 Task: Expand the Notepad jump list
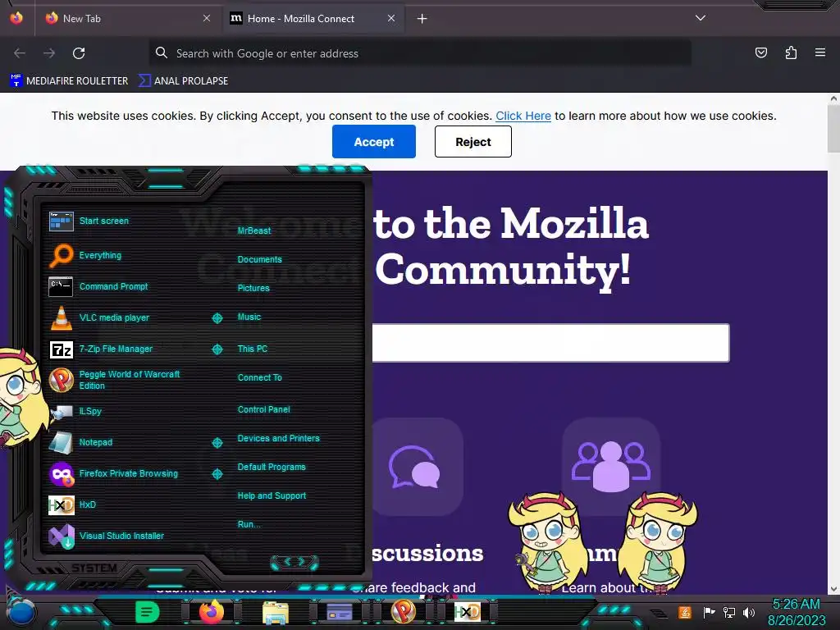pos(217,442)
